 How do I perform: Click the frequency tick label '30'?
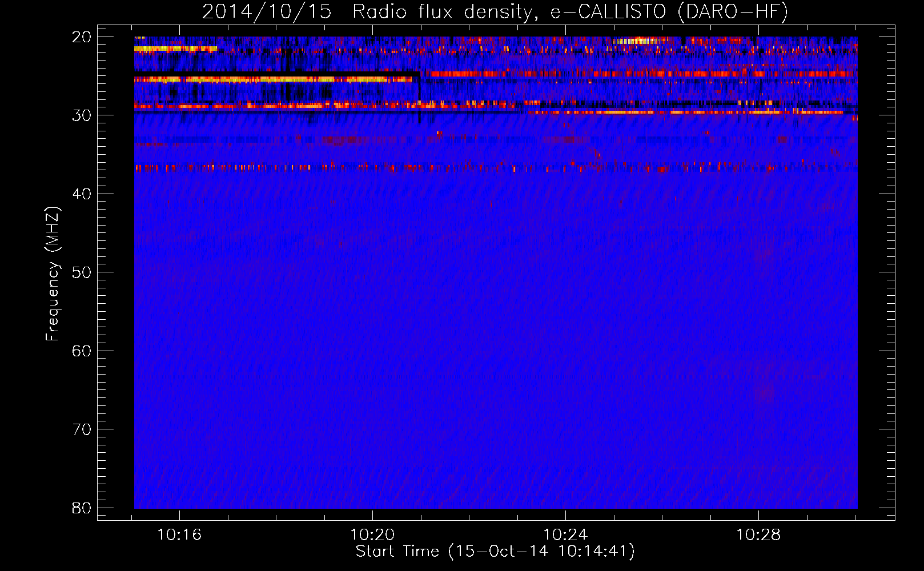[x=82, y=115]
